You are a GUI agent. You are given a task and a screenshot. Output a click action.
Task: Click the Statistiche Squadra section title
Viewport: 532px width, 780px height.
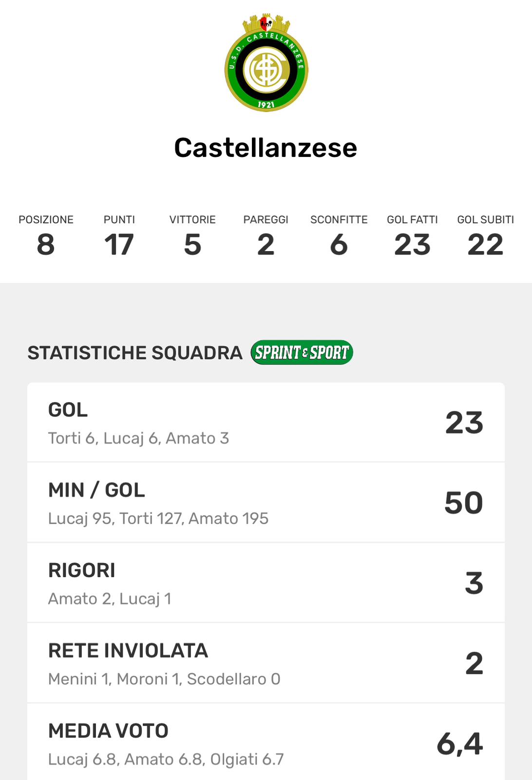(134, 353)
